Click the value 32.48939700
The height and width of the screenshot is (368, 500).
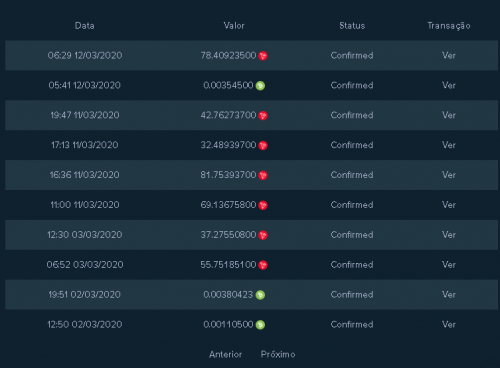[228, 145]
